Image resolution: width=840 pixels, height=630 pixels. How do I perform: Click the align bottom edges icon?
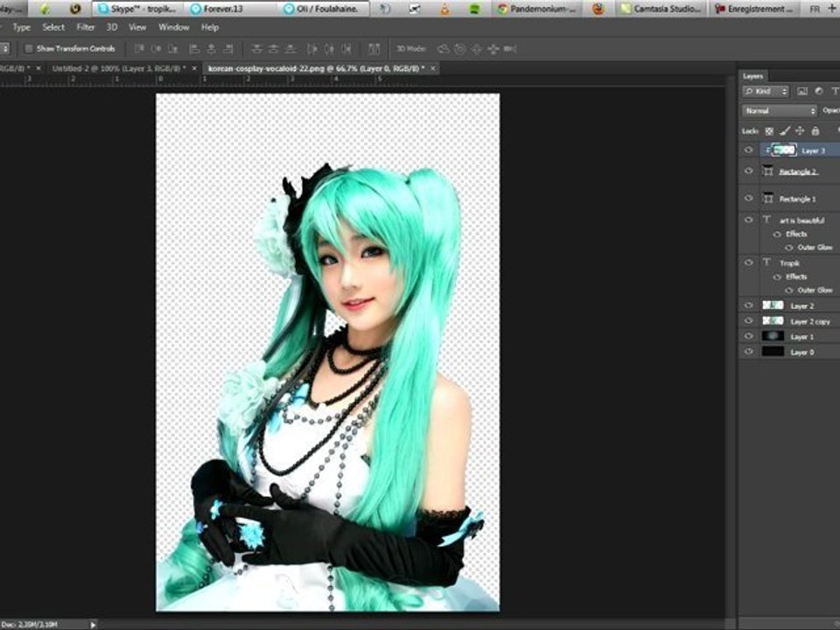173,49
